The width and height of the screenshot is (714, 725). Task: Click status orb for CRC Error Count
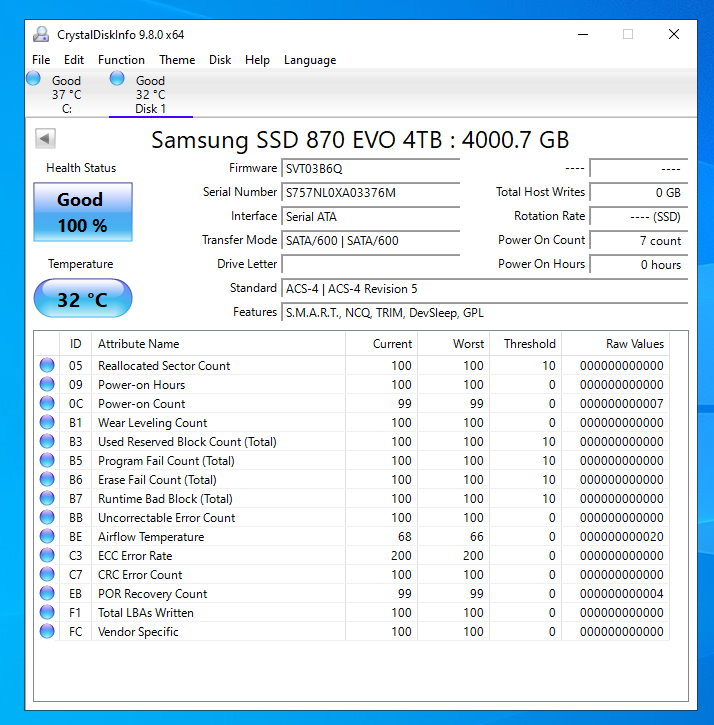(x=47, y=574)
